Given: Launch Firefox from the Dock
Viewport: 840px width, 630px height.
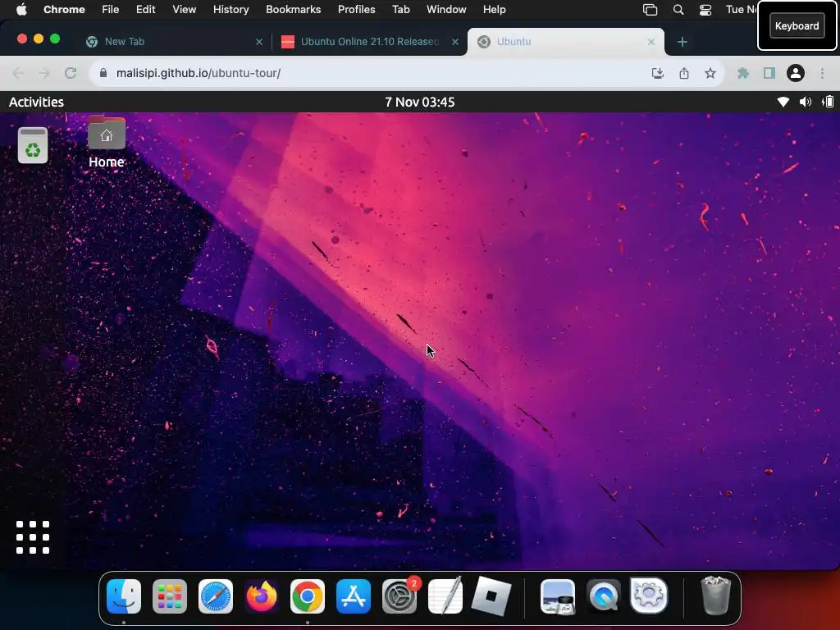Looking at the screenshot, I should point(262,596).
